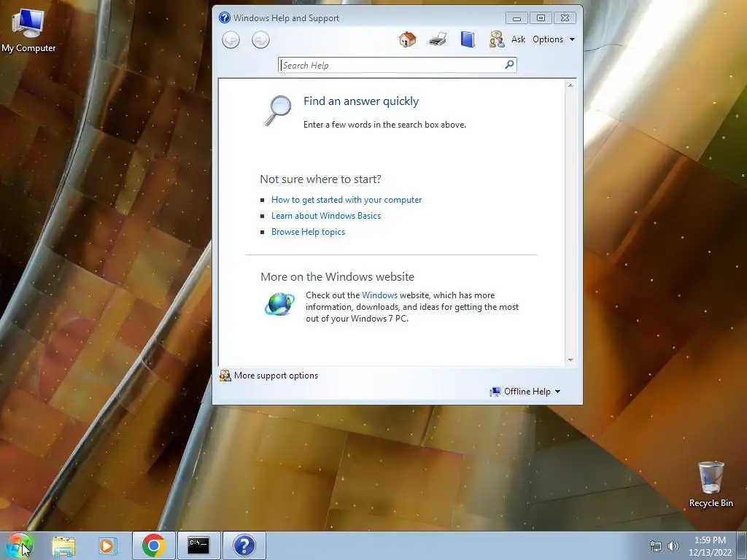This screenshot has width=747, height=560.
Task: Click the More support options icon
Action: [x=225, y=376]
